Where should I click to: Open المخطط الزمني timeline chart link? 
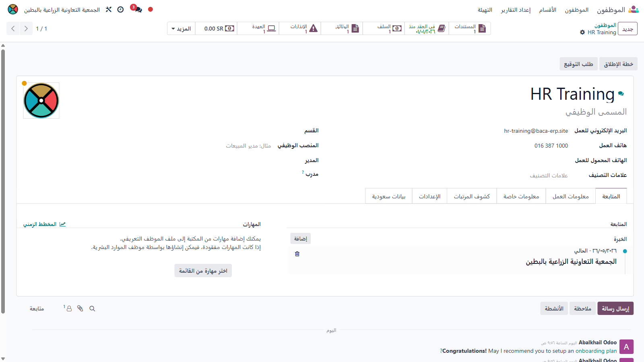pos(44,224)
